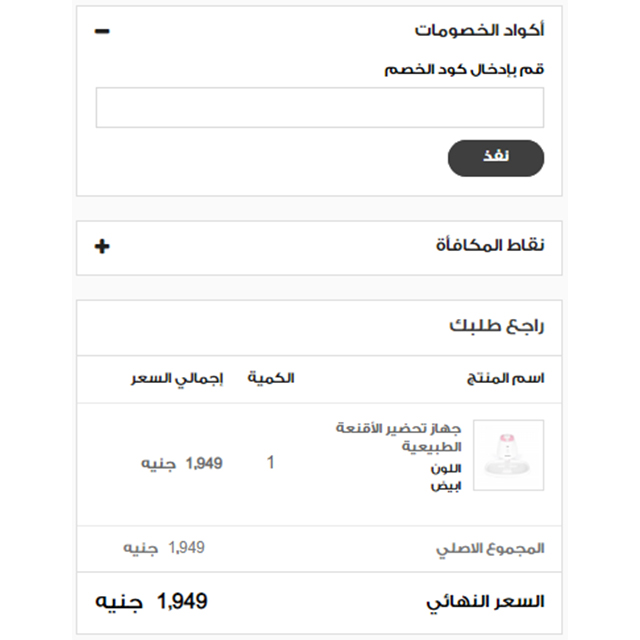Click the نقاط المكافأة section title
This screenshot has height=640, width=640.
pos(490,245)
